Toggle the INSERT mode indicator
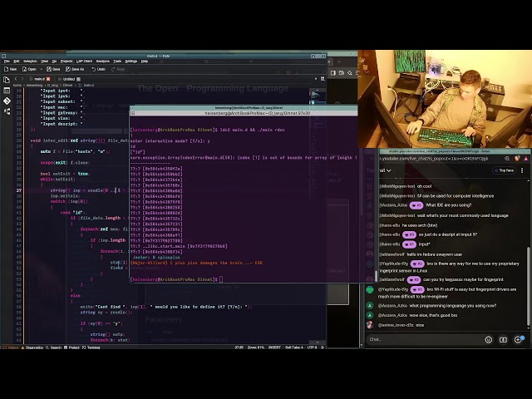The height and width of the screenshot is (399, 532). (x=274, y=347)
